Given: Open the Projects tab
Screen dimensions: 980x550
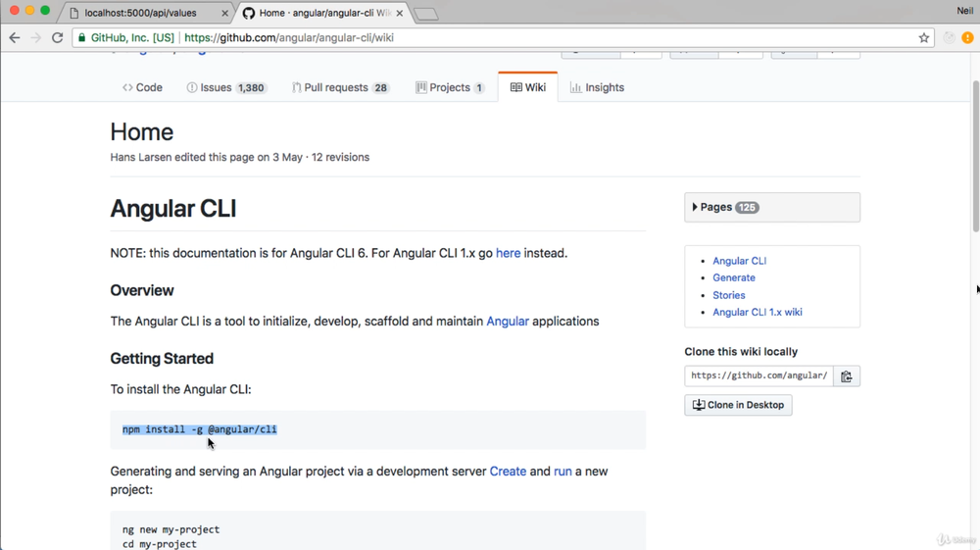Looking at the screenshot, I should pos(450,87).
